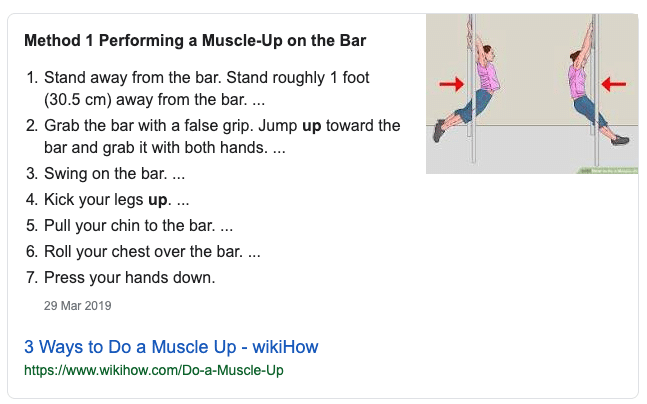This screenshot has height=404, width=647.
Task: Click the green wikihow.com/Do-a-Muscle-Up URL
Action: coord(154,371)
